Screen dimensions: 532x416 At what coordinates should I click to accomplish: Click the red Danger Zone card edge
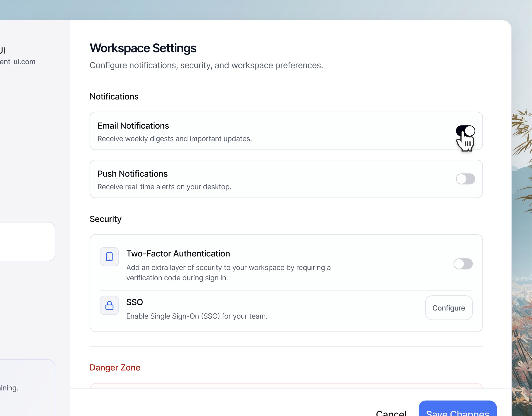pos(286,386)
